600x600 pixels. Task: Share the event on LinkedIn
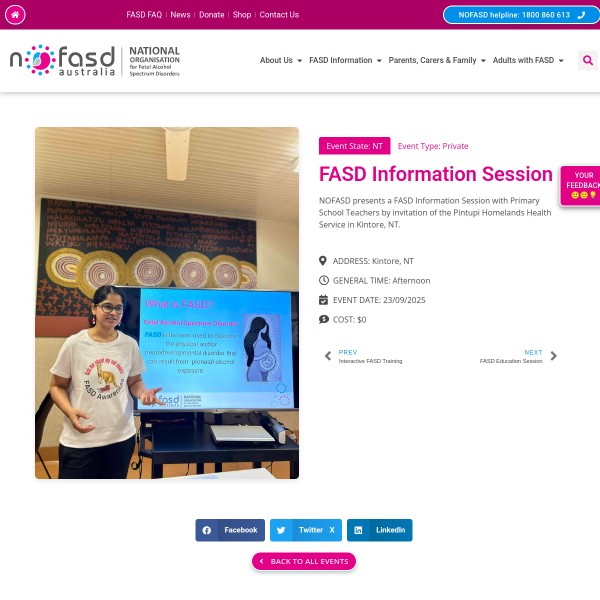(380, 530)
